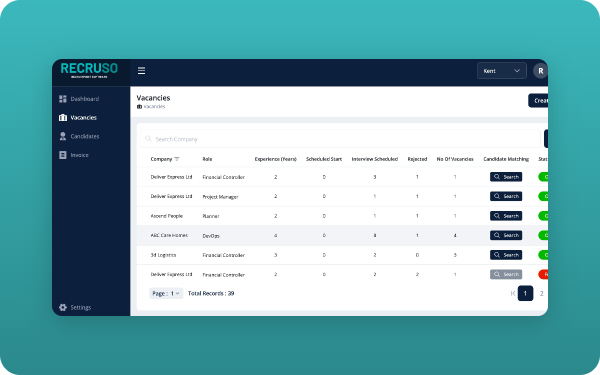This screenshot has height=375, width=600.
Task: Go to pagination page 2
Action: point(541,293)
